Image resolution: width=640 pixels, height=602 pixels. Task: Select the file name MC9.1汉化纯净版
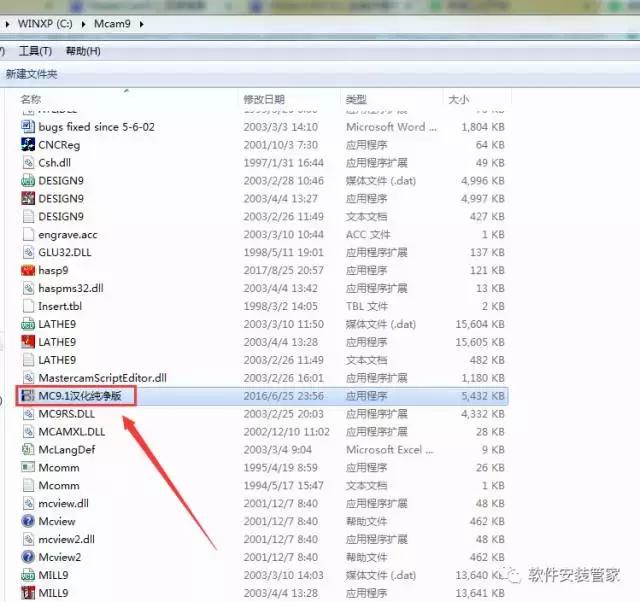pyautogui.click(x=80, y=396)
